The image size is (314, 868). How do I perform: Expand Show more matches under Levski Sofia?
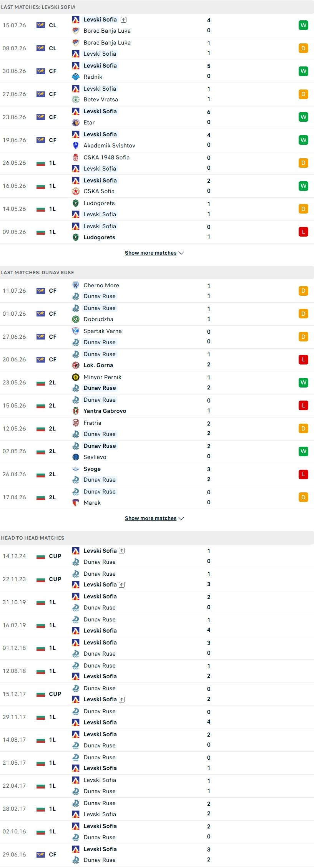(154, 253)
